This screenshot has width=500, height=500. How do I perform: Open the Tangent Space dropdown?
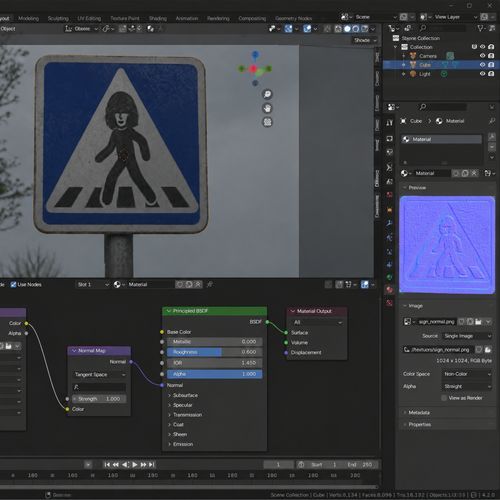click(99, 375)
